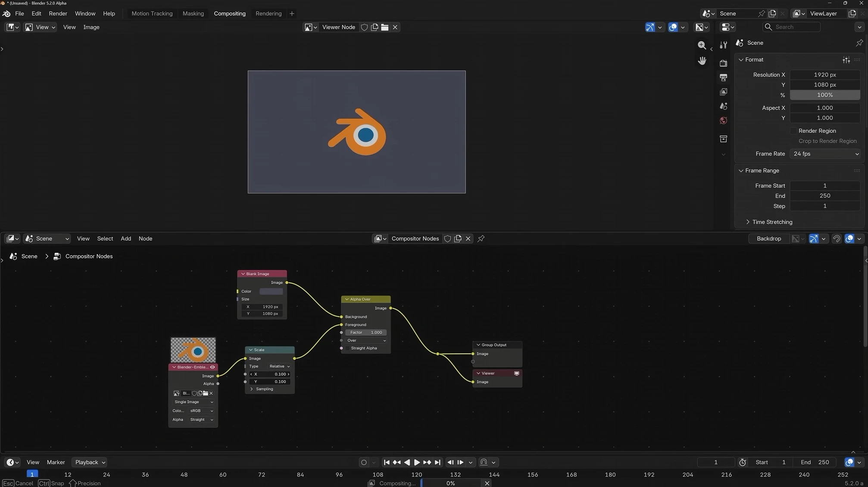The image size is (868, 487).
Task: Jump to previous keyframe
Action: pyautogui.click(x=397, y=462)
